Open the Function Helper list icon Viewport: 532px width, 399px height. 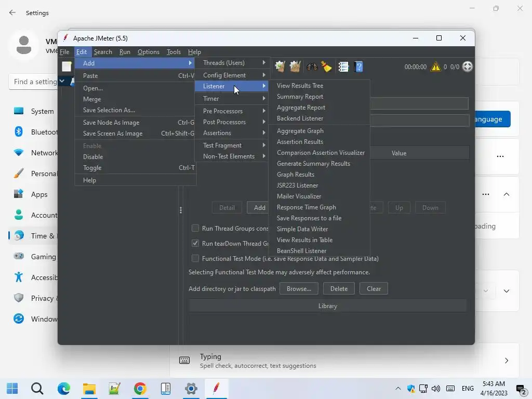[343, 66]
